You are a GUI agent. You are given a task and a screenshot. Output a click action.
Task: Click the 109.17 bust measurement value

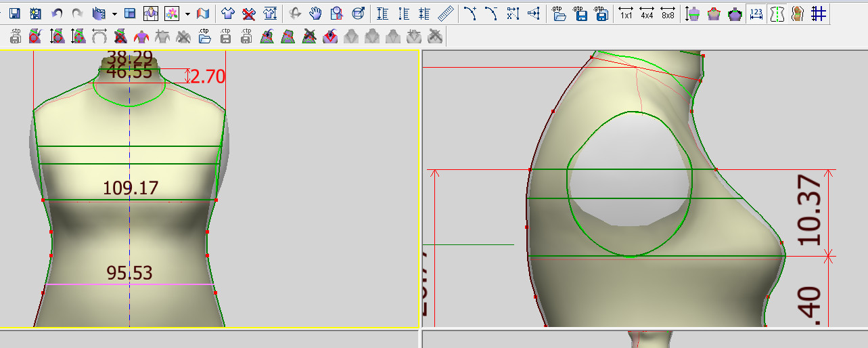pyautogui.click(x=131, y=188)
